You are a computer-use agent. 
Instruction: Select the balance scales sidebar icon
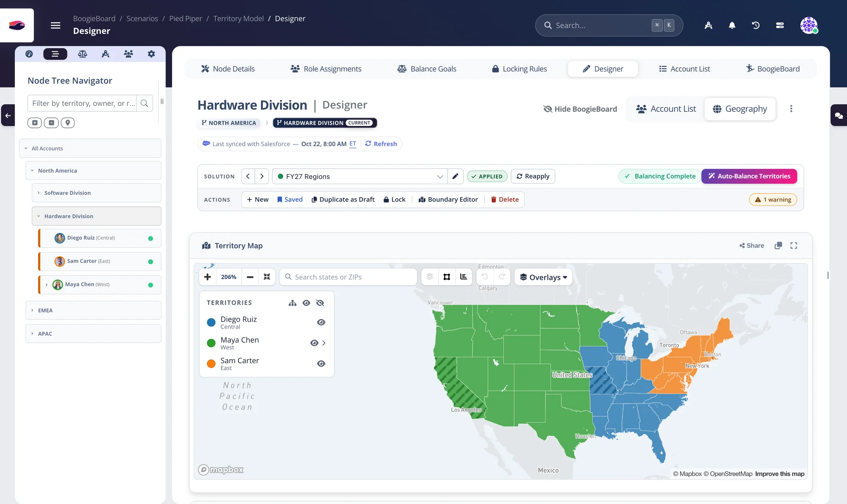83,54
